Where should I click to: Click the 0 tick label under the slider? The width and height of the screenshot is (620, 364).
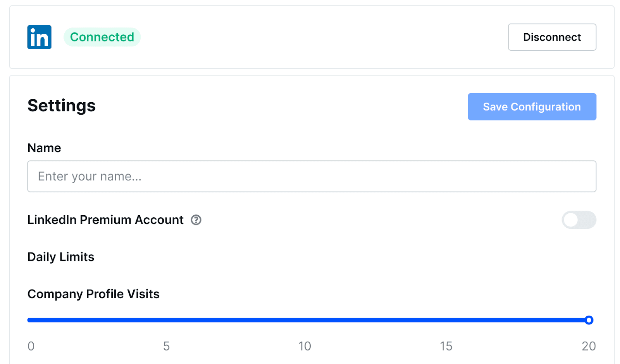click(31, 346)
